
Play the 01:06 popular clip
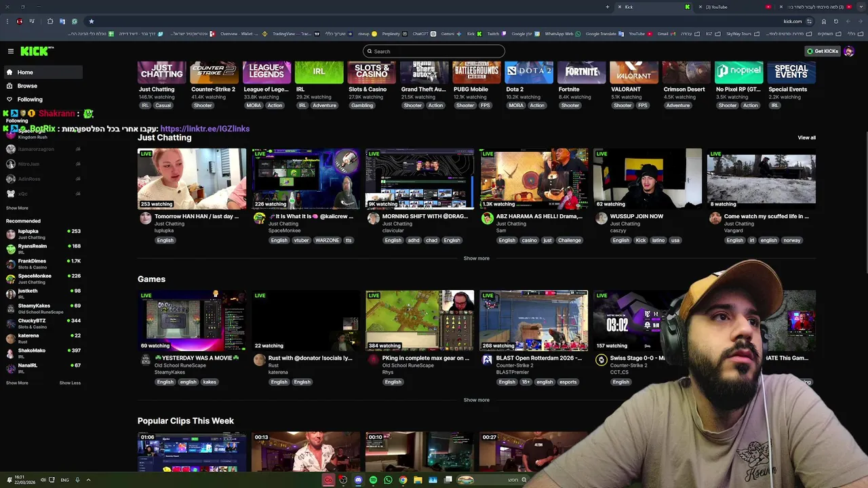[192, 451]
